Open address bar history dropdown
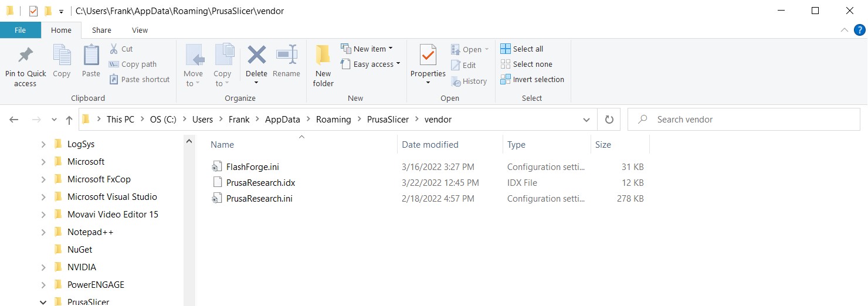868x306 pixels. pos(586,120)
